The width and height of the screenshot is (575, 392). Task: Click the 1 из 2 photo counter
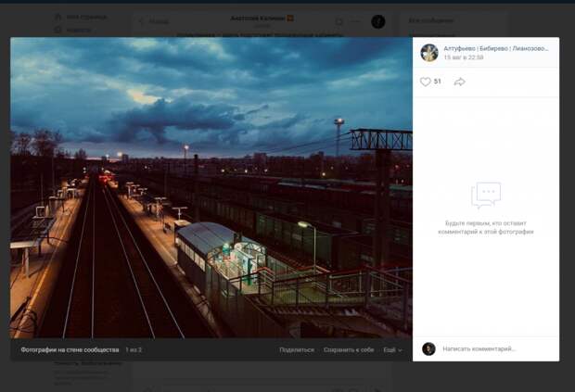(134, 350)
